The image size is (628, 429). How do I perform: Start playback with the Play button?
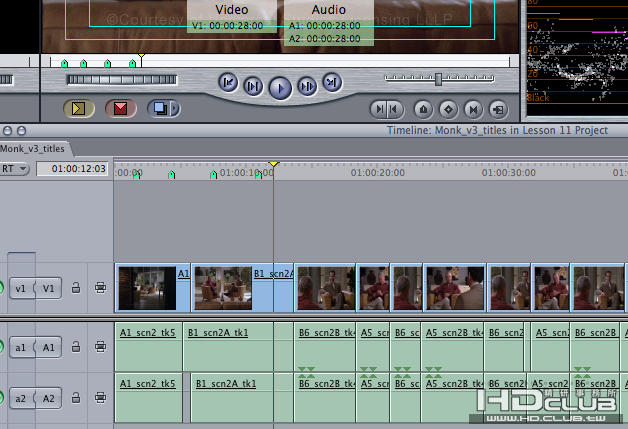(x=280, y=88)
